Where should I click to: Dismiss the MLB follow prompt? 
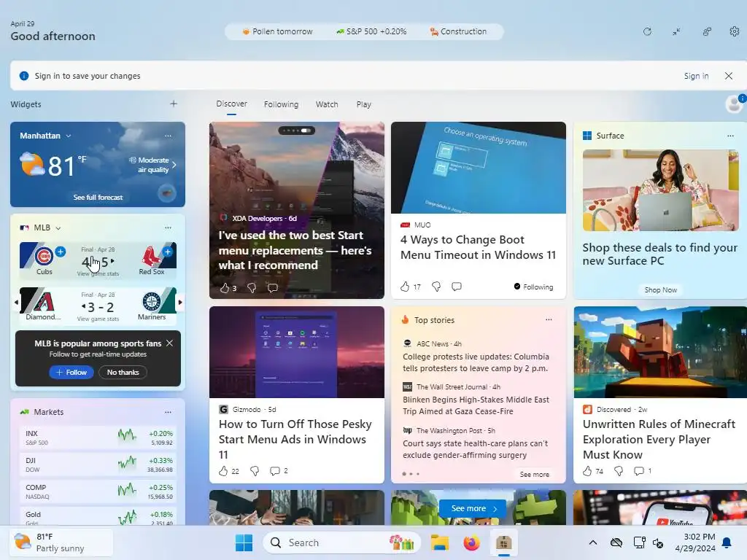tap(169, 343)
